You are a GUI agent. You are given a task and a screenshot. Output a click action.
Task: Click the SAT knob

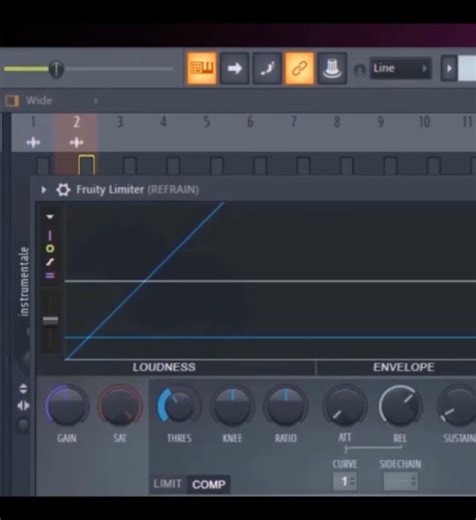coord(120,405)
